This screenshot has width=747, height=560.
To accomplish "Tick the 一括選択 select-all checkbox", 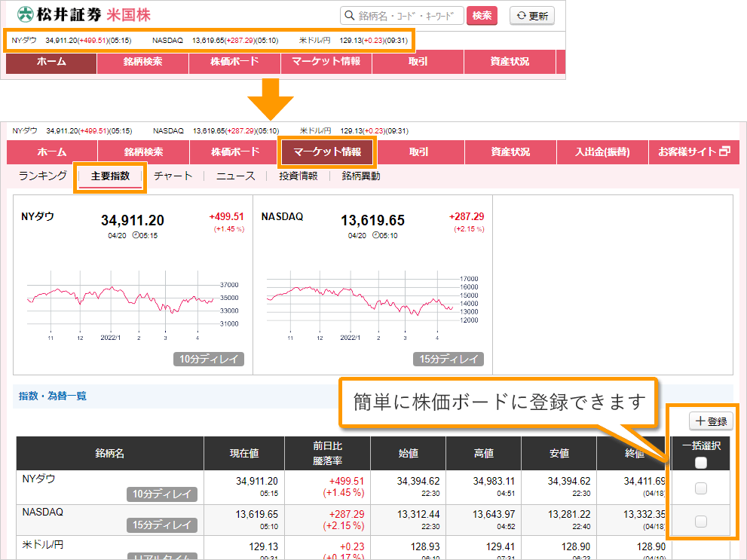I will point(701,462).
